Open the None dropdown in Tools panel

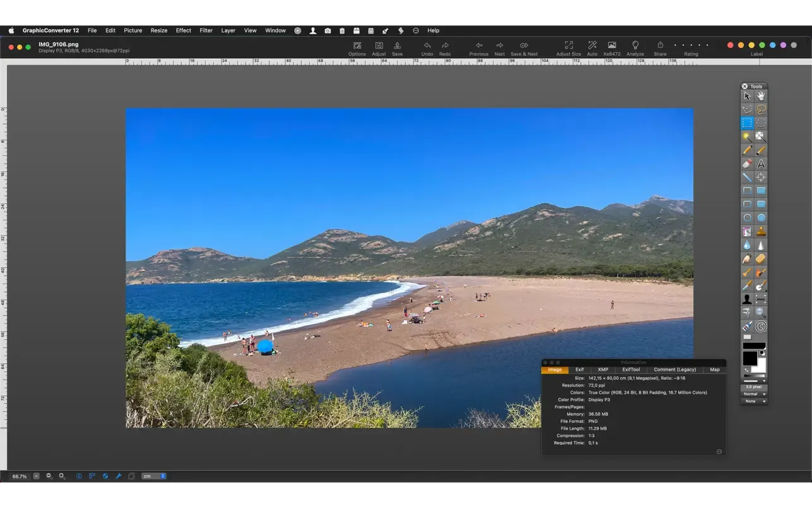754,401
